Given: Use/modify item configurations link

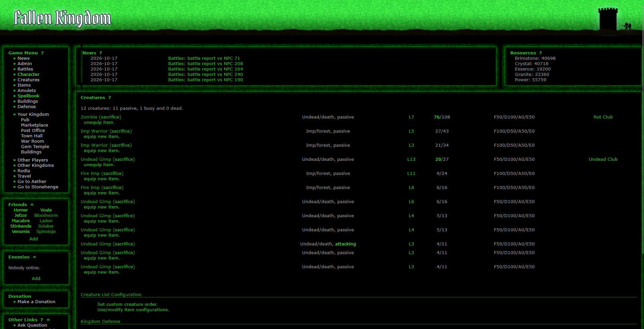Looking at the screenshot, I should pos(133,310).
